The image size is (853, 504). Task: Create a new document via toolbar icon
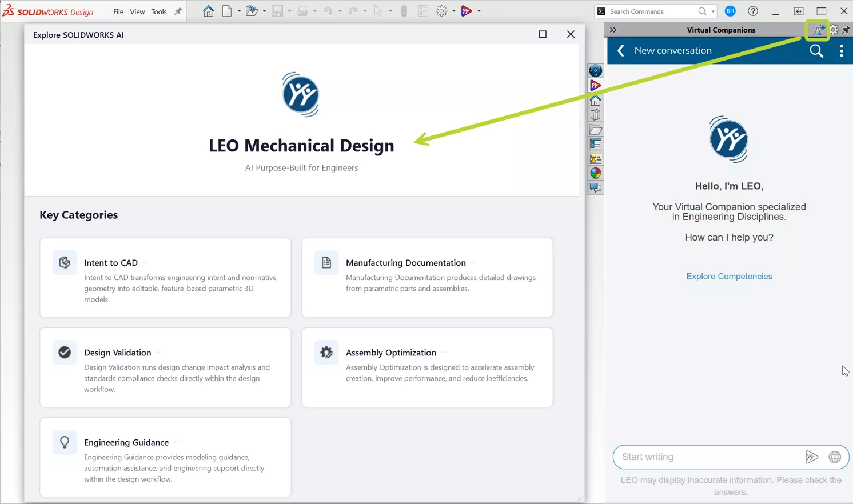pos(227,11)
